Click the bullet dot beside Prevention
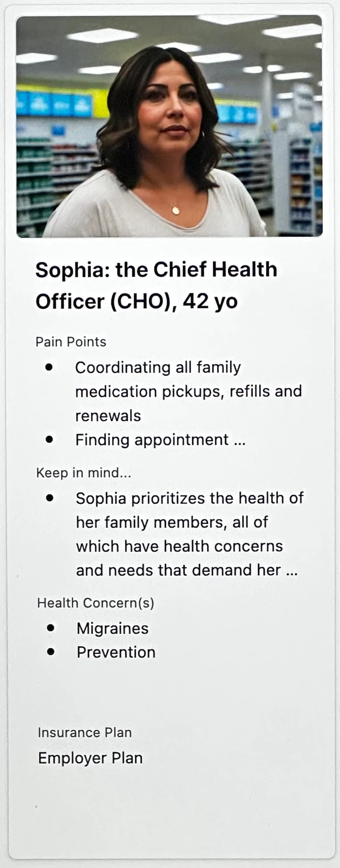Screen dimensions: 340x868 tap(51, 652)
